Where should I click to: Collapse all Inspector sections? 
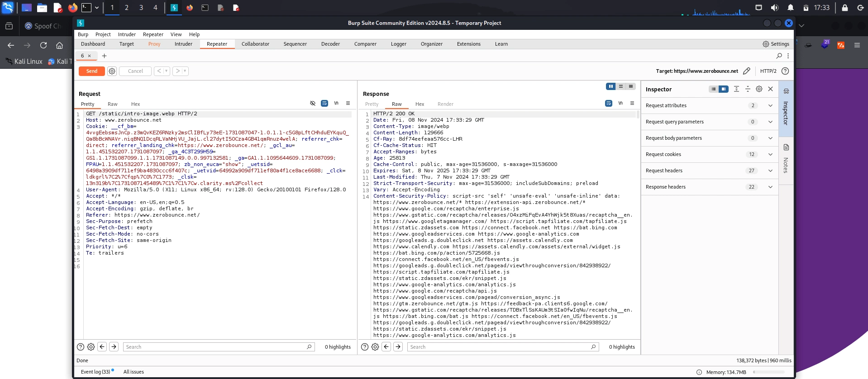coord(748,89)
